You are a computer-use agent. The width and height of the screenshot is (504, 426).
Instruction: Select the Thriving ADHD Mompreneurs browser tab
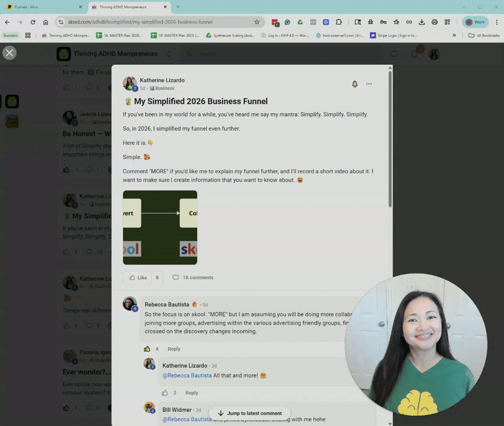[x=128, y=7]
